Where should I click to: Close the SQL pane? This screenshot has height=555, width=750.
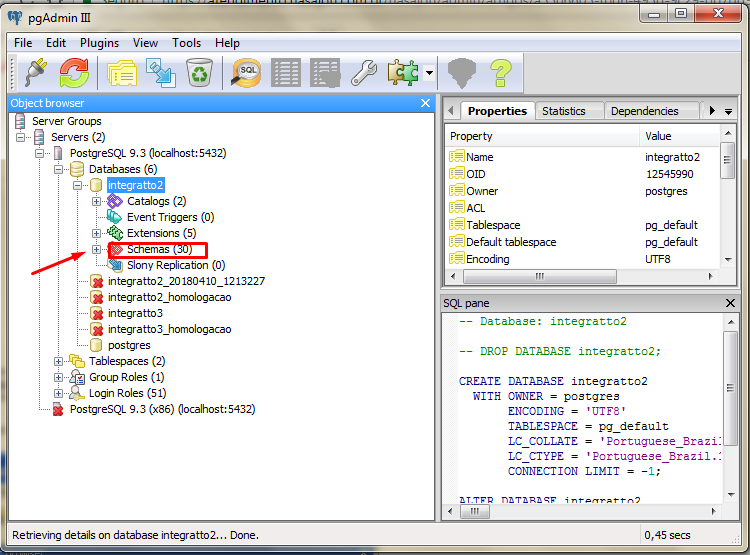729,303
